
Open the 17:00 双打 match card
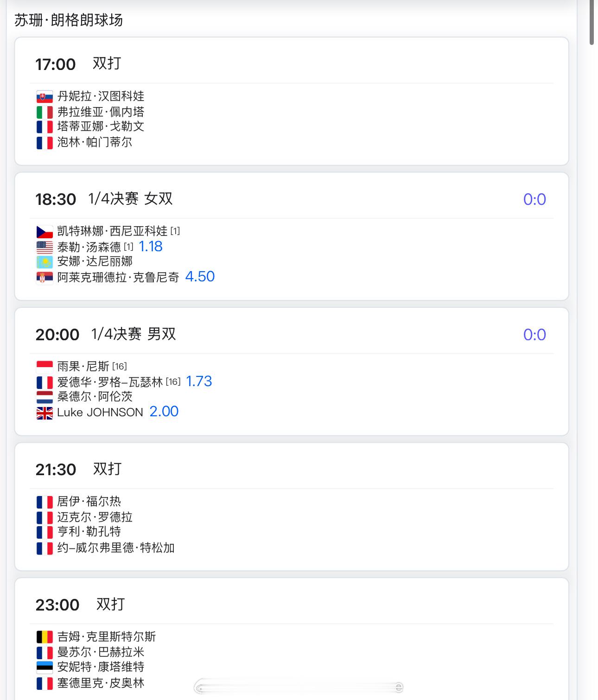292,101
